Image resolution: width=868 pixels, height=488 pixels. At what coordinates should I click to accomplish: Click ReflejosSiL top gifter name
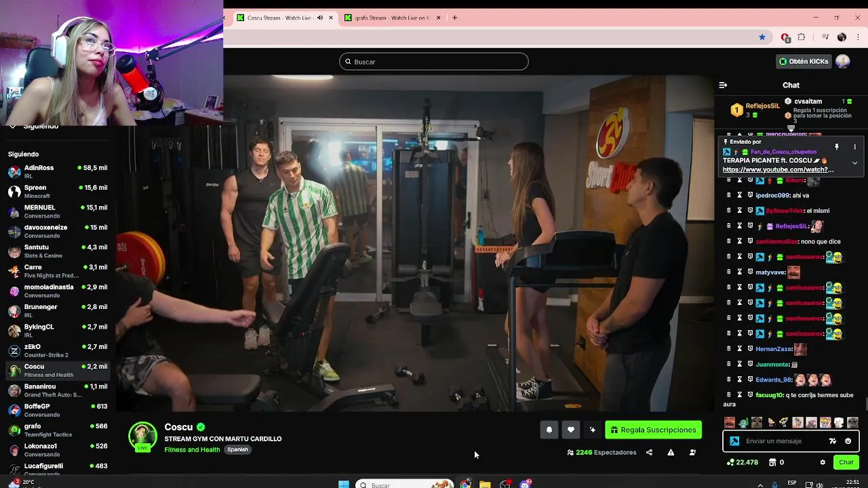pos(762,106)
